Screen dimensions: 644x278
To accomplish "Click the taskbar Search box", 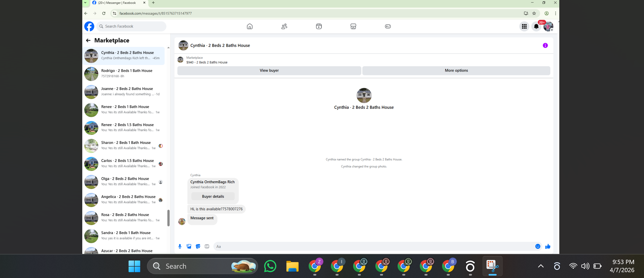I will (203, 266).
